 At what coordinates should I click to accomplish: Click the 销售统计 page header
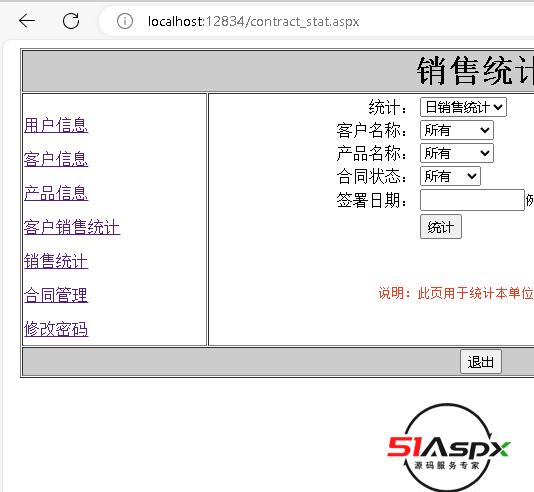(x=475, y=71)
